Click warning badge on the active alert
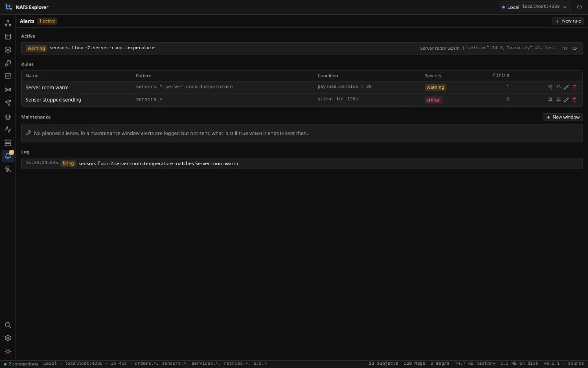588x368 pixels. coord(36,48)
